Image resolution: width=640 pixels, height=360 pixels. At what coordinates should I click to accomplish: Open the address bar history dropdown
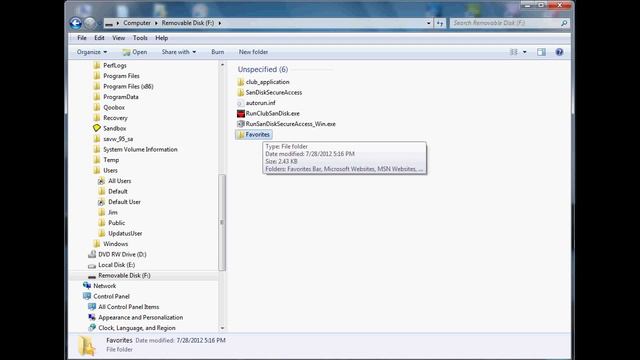pos(429,23)
